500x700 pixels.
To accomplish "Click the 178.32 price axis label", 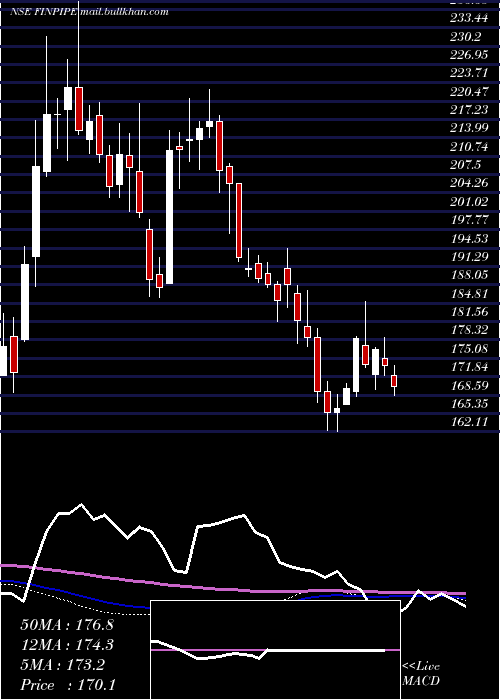I will click(468, 330).
